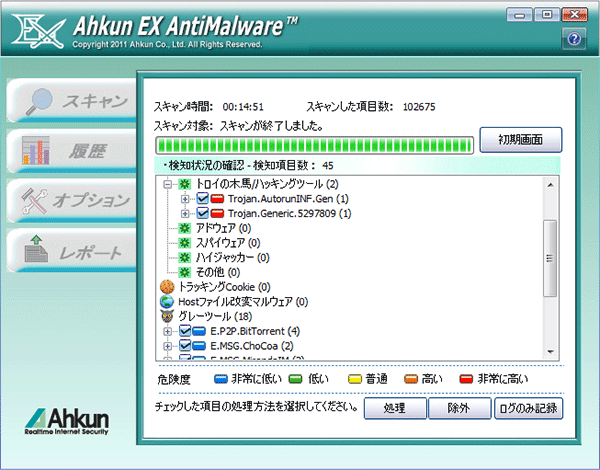The image size is (600, 470).
Task: Click the owl icon for グレーツール
Action: pyautogui.click(x=167, y=317)
